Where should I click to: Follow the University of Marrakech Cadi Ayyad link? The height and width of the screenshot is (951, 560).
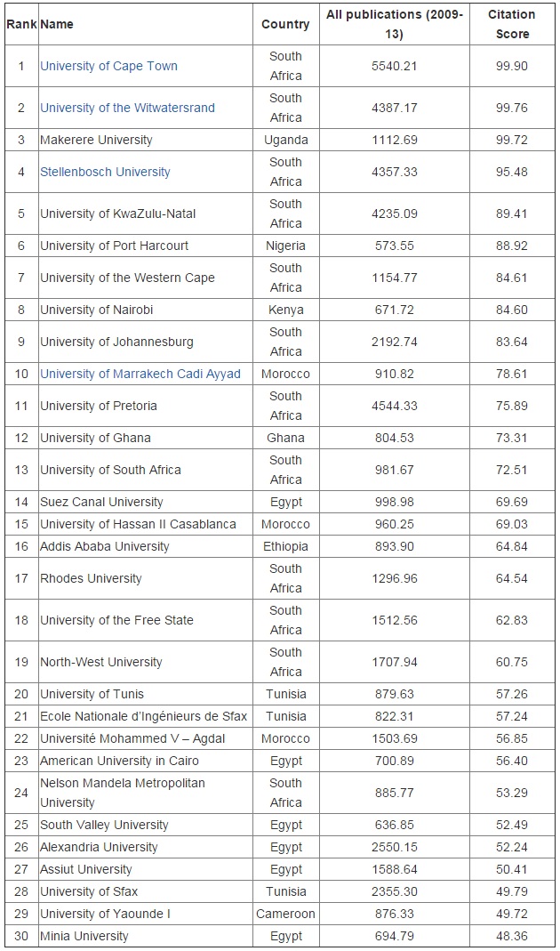pos(140,374)
